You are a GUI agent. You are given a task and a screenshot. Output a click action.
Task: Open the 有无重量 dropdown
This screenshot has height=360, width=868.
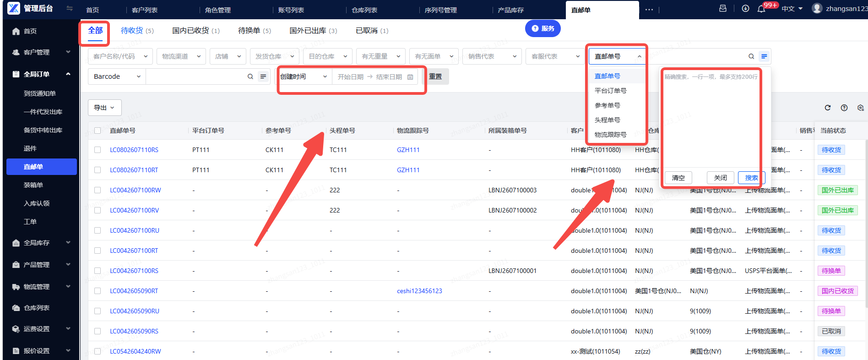[x=381, y=56]
